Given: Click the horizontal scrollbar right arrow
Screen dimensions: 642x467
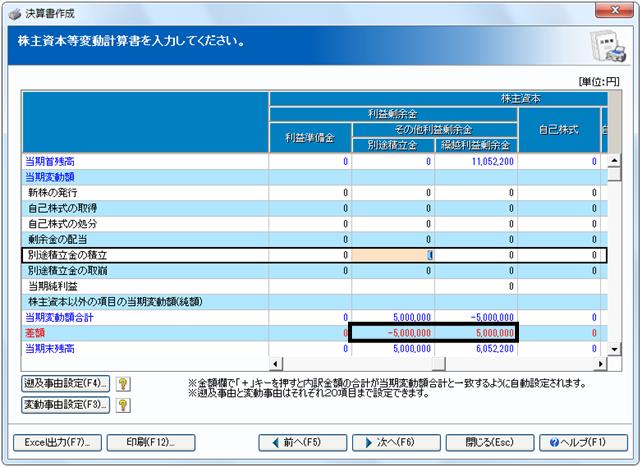Looking at the screenshot, I should click(x=601, y=363).
